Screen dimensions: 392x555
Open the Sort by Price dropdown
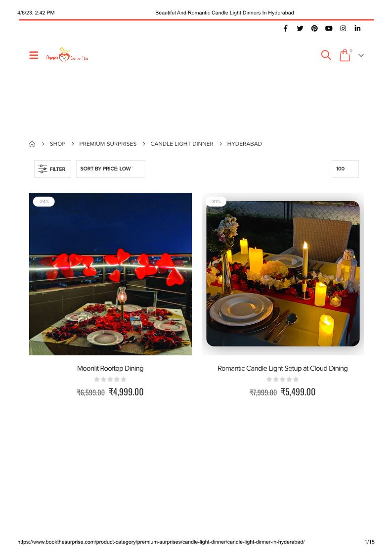point(111,169)
